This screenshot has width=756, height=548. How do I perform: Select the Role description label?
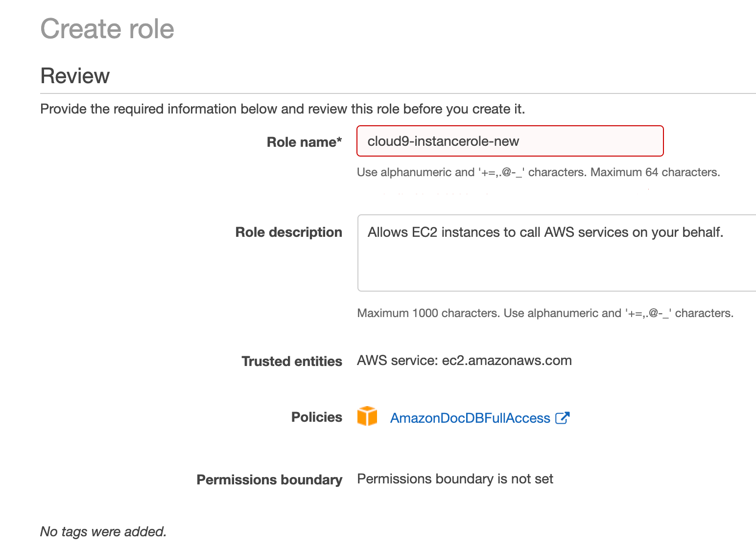click(288, 232)
